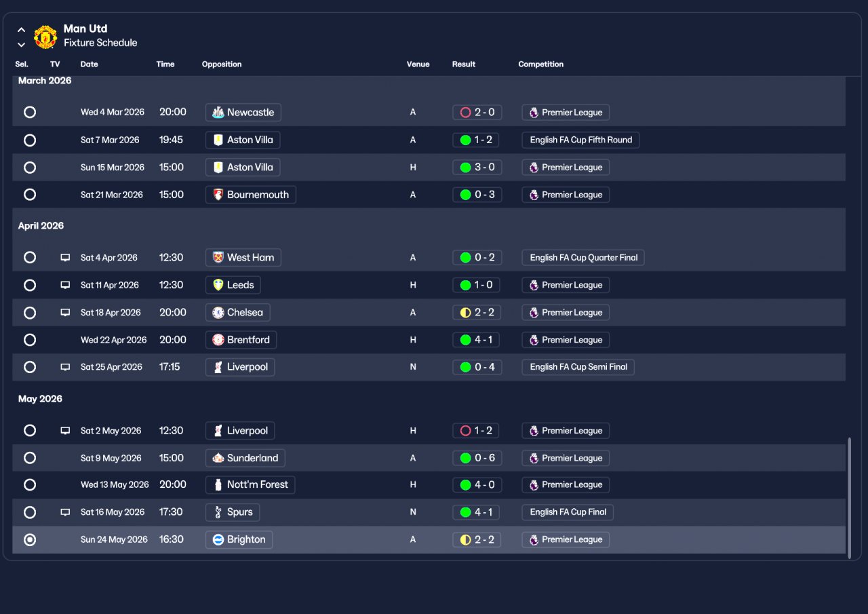Open the English FA Cup Fifth Round competition

coord(580,140)
